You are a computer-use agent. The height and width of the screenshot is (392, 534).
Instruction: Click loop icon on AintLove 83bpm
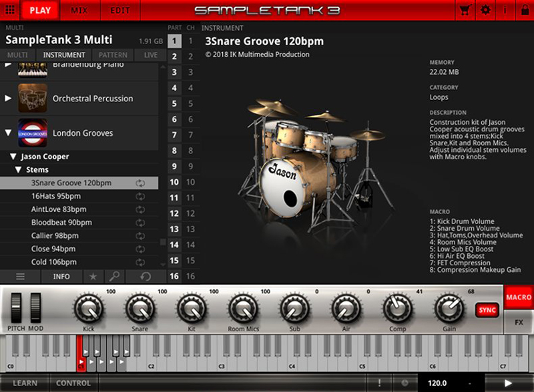(140, 209)
